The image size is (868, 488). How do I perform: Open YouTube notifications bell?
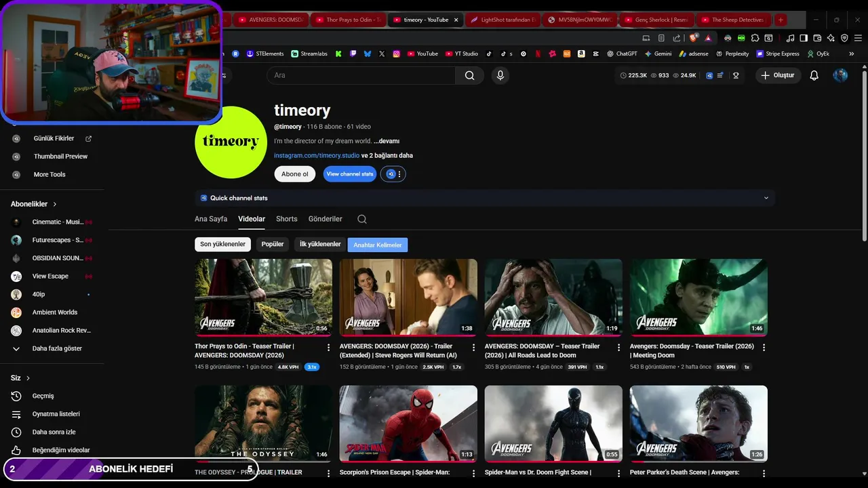pyautogui.click(x=814, y=75)
